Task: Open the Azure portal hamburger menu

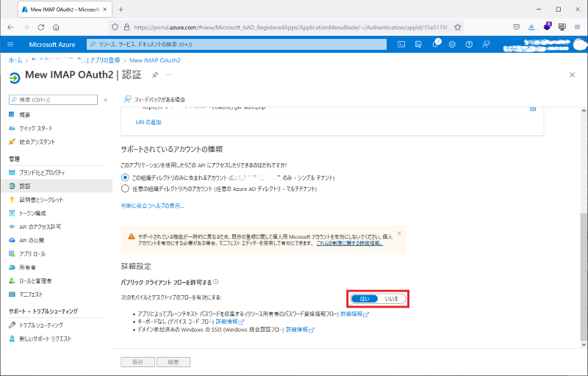Action: point(10,44)
